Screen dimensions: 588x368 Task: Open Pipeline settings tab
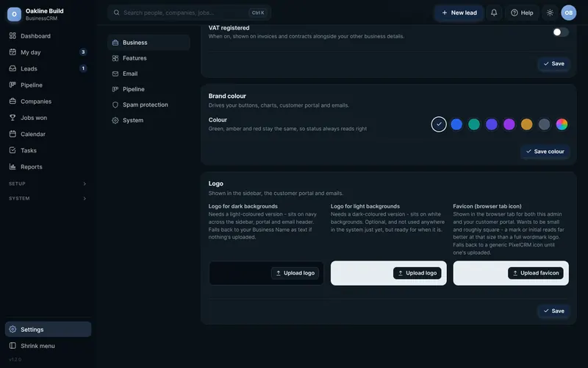(149, 89)
